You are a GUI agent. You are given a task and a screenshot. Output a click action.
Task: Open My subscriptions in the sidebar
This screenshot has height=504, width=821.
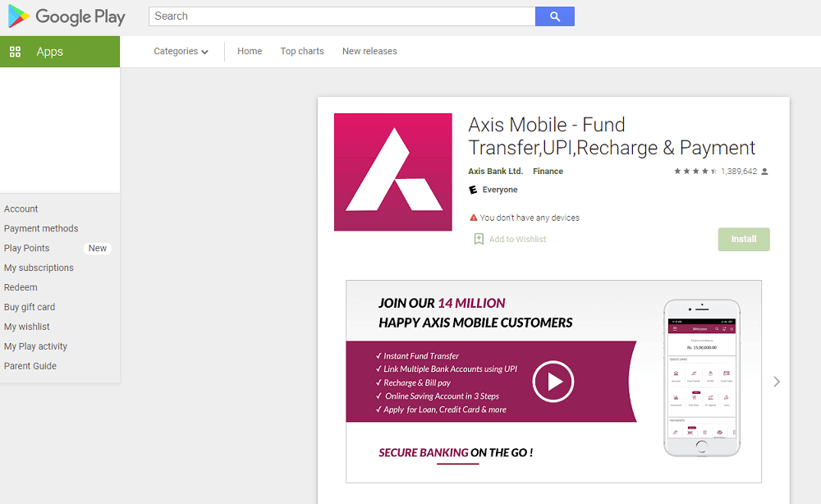[x=39, y=268]
